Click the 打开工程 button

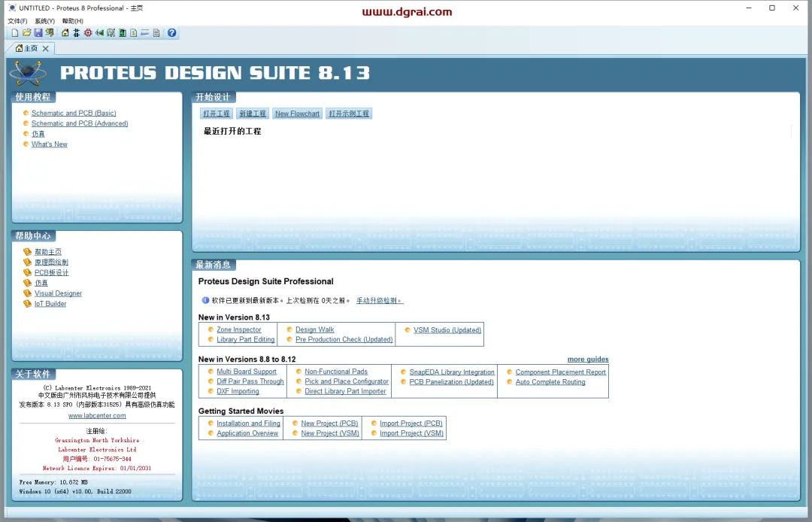[x=216, y=114]
